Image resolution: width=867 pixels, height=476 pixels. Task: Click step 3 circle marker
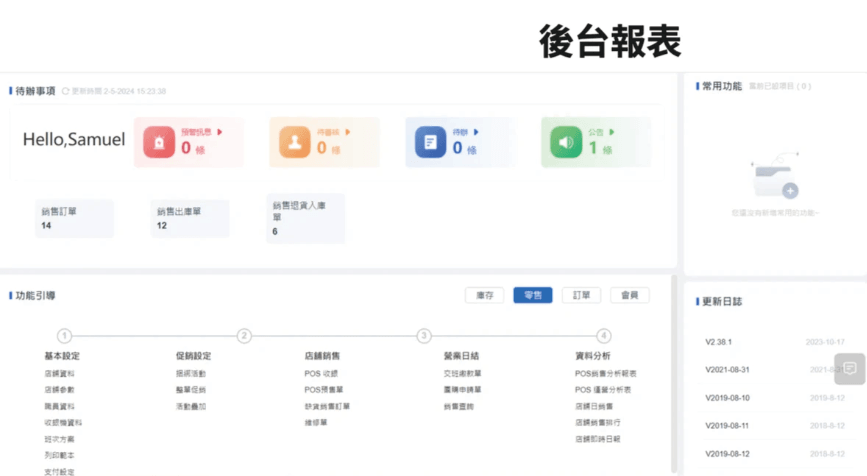click(424, 336)
